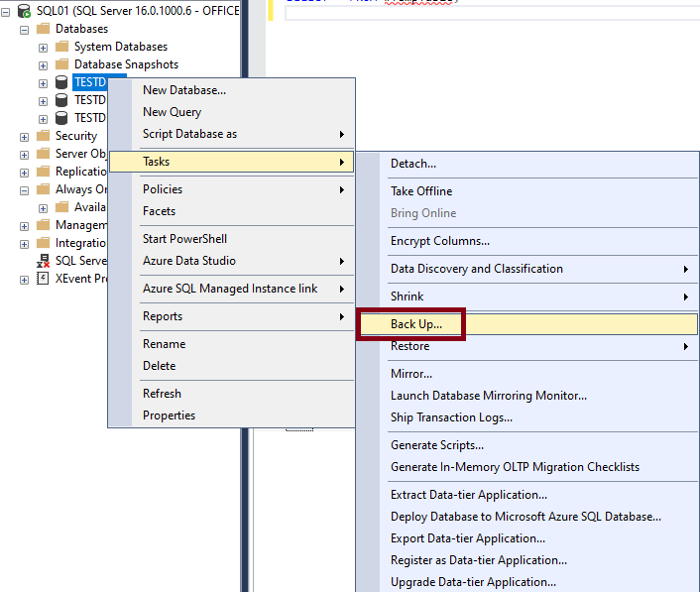Choose Delete from context menu
700x592 pixels.
(231, 366)
